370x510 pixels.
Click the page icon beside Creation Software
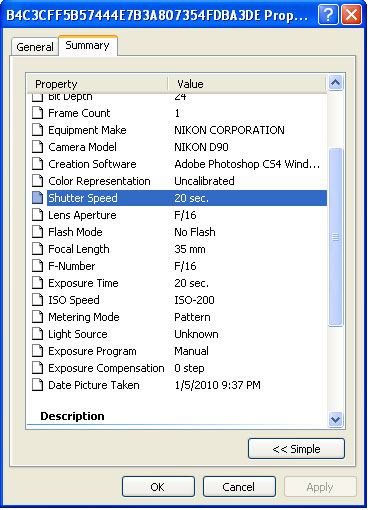[38, 164]
